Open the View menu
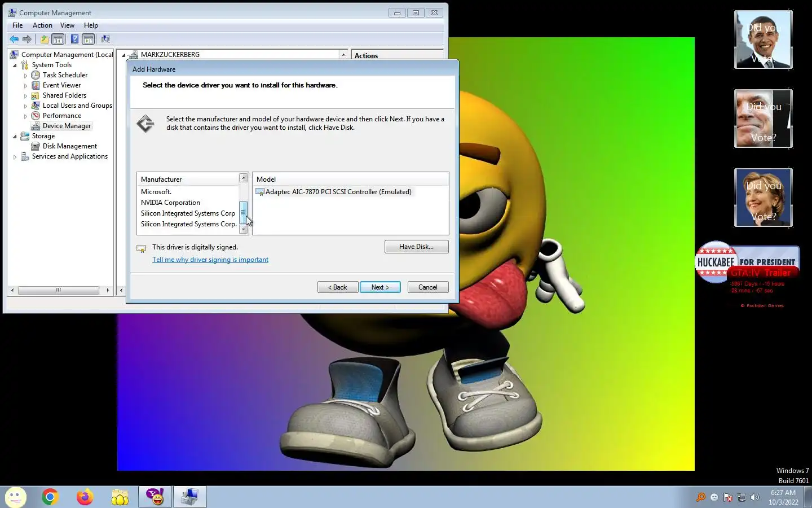812x508 pixels. [67, 25]
